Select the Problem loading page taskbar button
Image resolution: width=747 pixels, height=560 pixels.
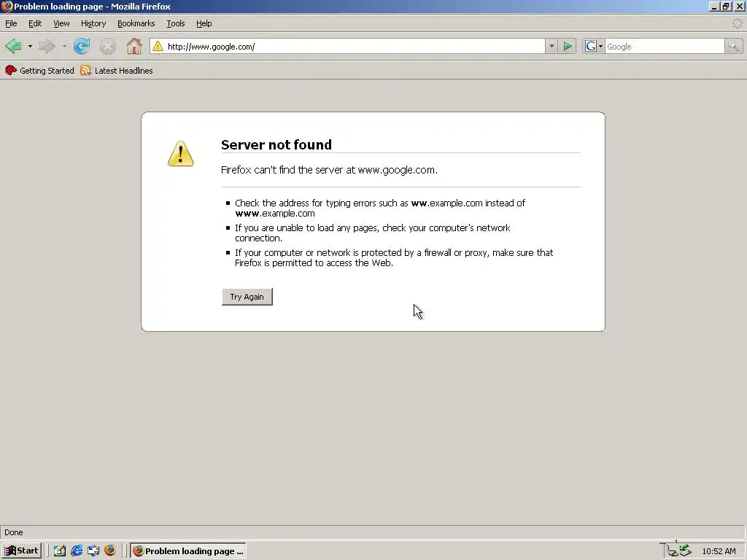(x=188, y=551)
